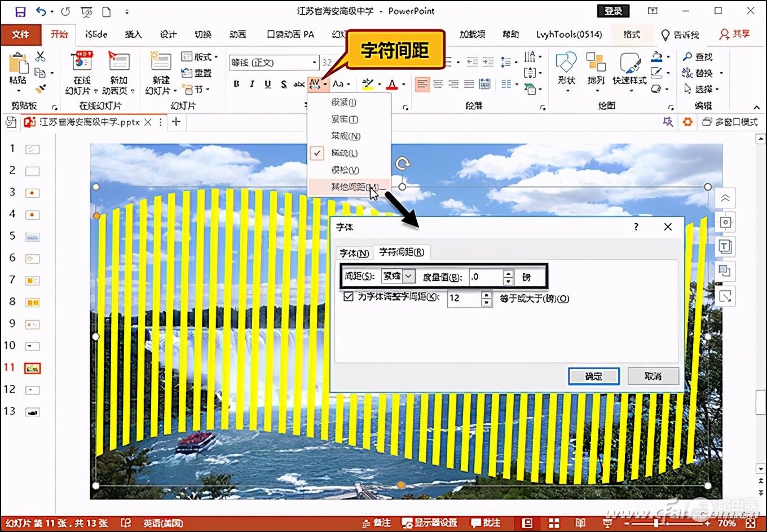Open the 设计 ribbon tab
Image resolution: width=767 pixels, height=532 pixels.
[x=168, y=34]
